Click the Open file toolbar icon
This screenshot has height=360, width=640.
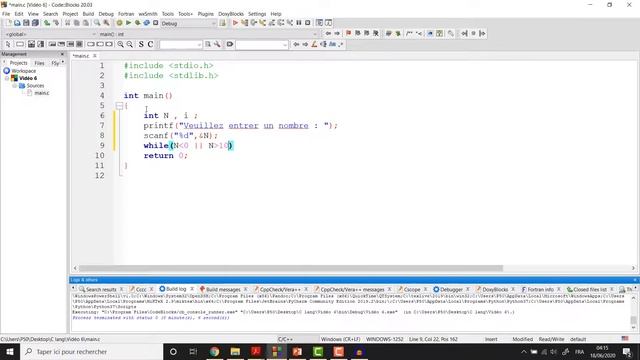pyautogui.click(x=17, y=23)
